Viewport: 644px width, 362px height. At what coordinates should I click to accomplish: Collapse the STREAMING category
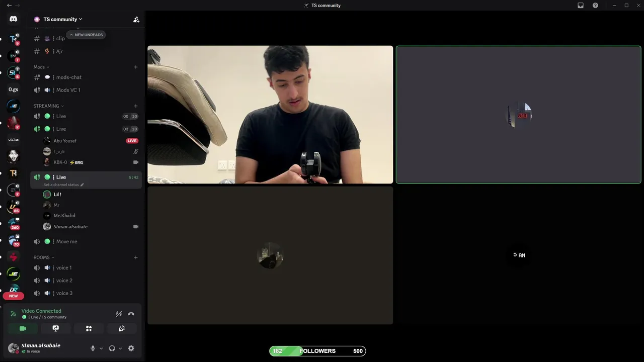(48, 106)
